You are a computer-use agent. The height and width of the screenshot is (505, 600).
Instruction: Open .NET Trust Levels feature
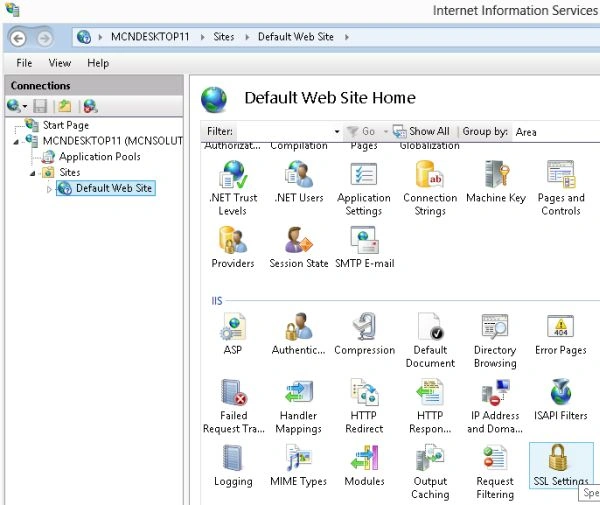click(x=233, y=187)
